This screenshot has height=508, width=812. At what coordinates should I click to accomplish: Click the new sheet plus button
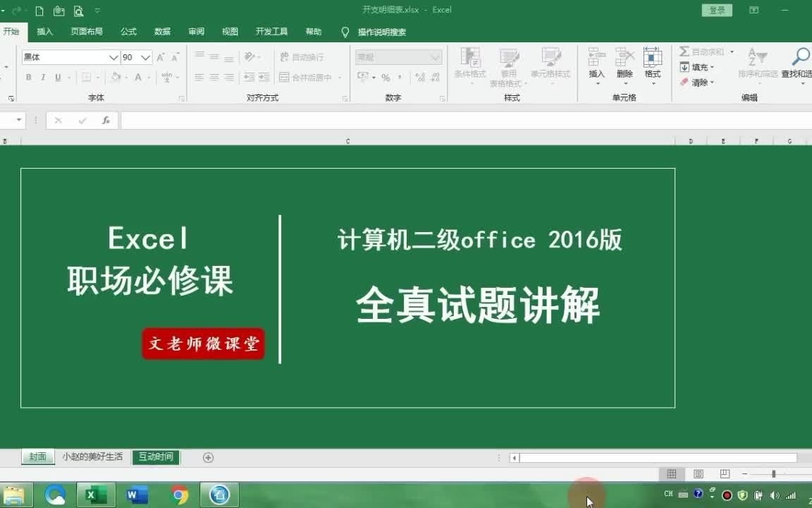[207, 457]
